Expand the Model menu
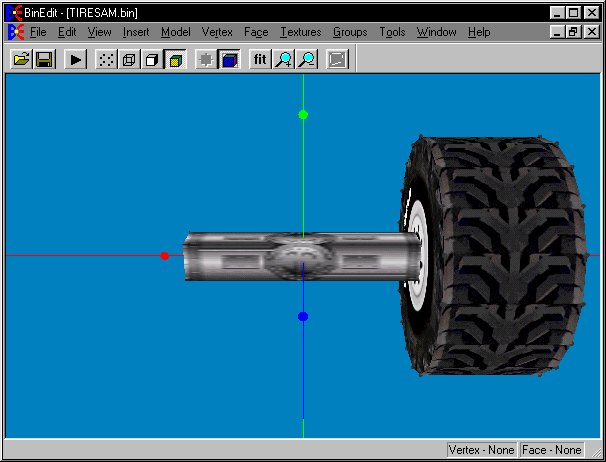Screen dimensions: 606x462 pyautogui.click(x=175, y=32)
